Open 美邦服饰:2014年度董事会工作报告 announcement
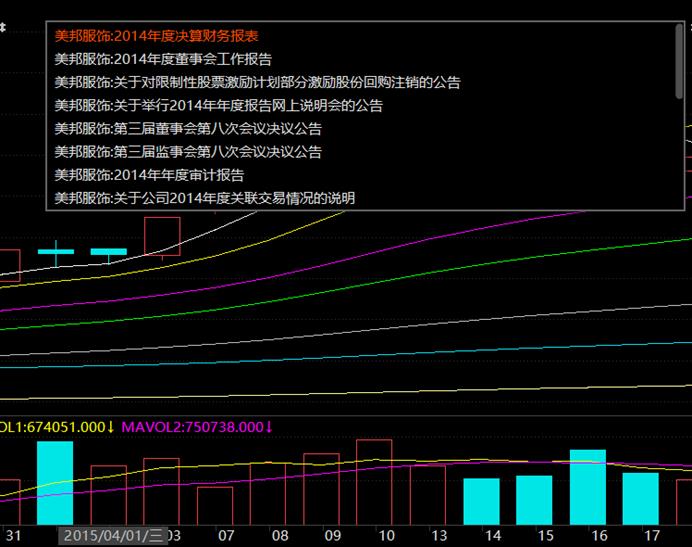 pyautogui.click(x=163, y=59)
